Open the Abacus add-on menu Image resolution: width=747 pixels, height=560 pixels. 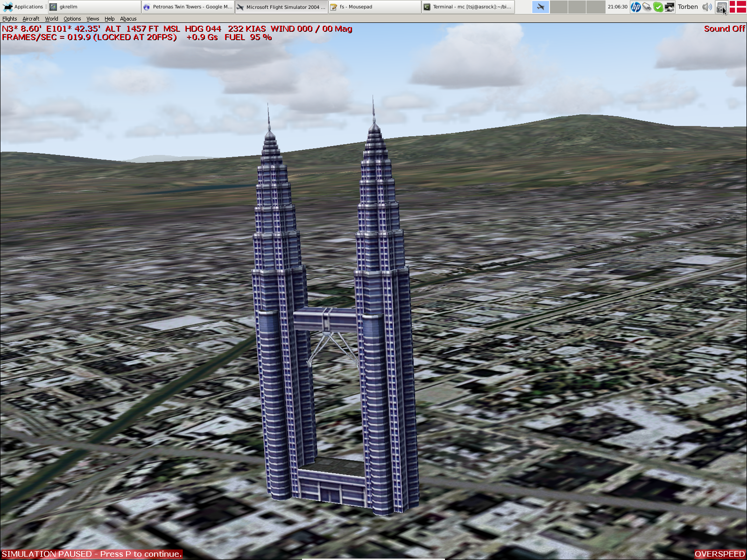[128, 19]
